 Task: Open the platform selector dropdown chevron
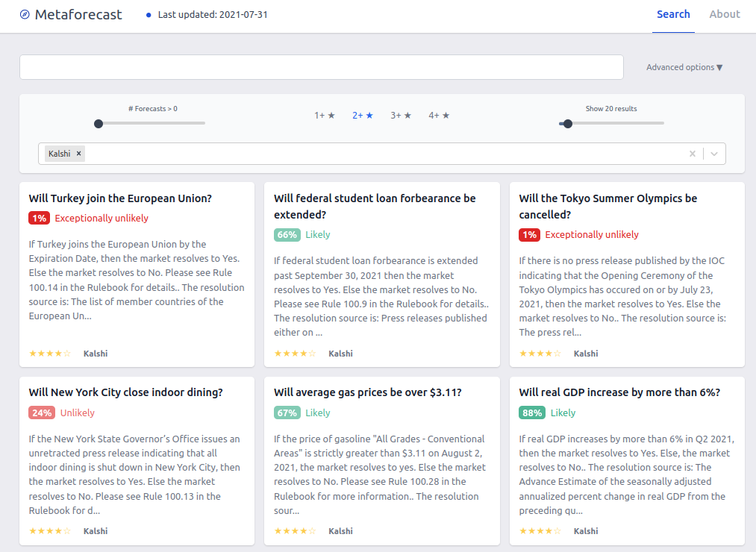[x=714, y=154]
